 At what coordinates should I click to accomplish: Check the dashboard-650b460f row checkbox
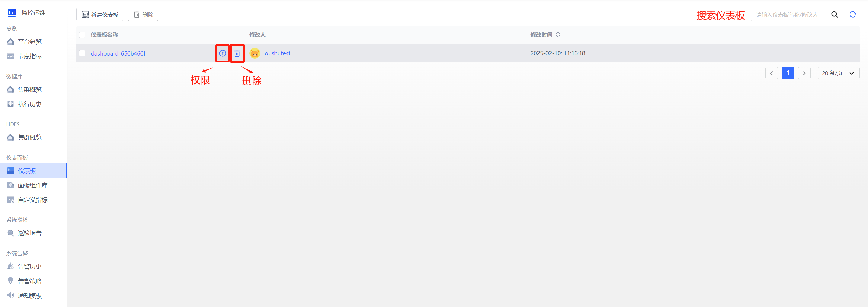[x=82, y=53]
